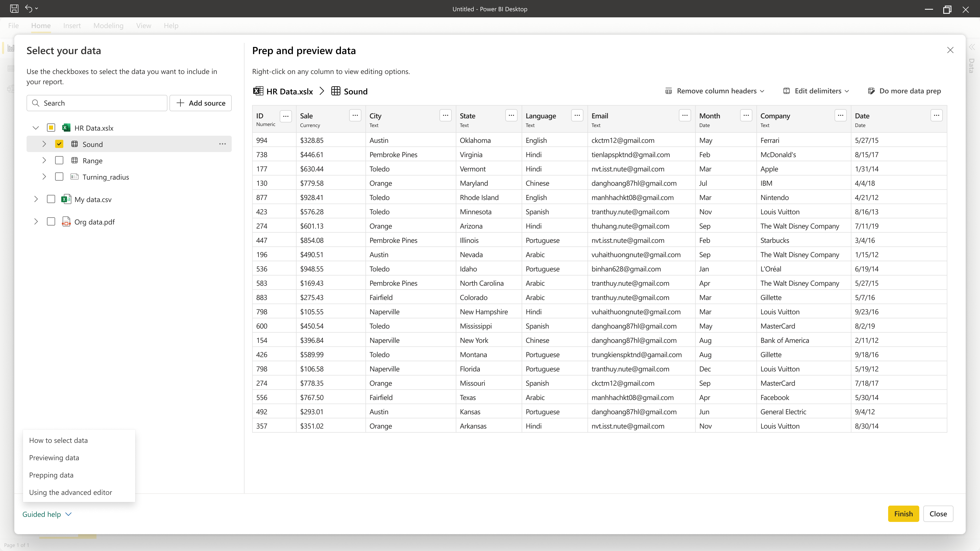Click Do more data prep icon
The width and height of the screenshot is (980, 551).
[871, 91]
